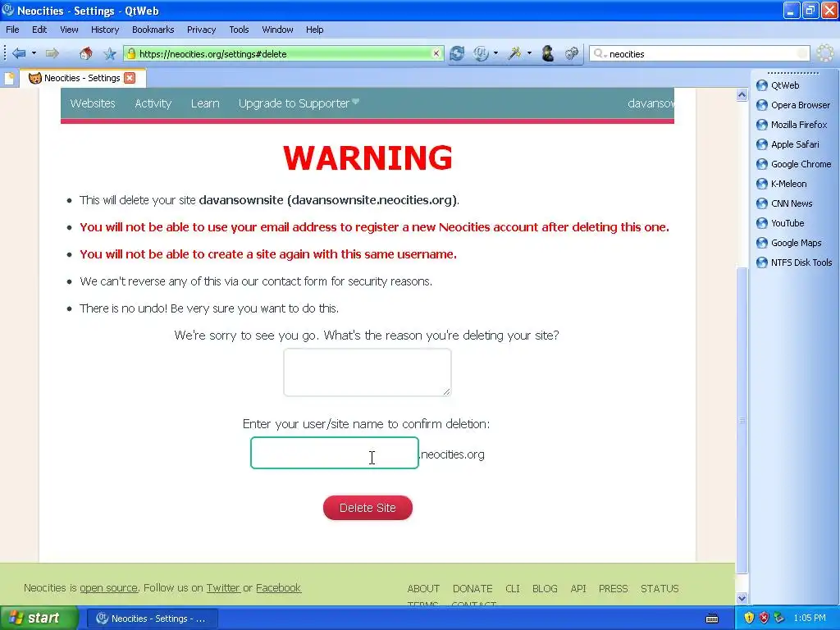840x630 pixels.
Task: Open DONATE in the footer
Action: (x=472, y=588)
